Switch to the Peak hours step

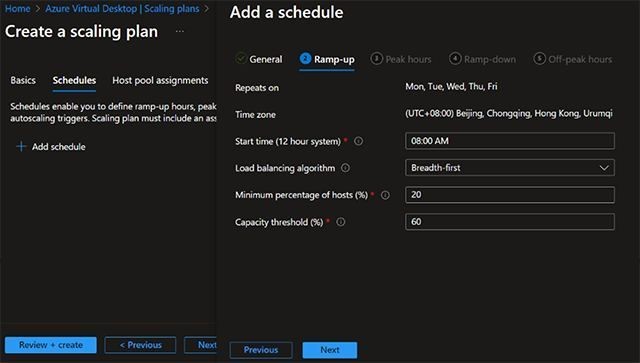[401, 59]
